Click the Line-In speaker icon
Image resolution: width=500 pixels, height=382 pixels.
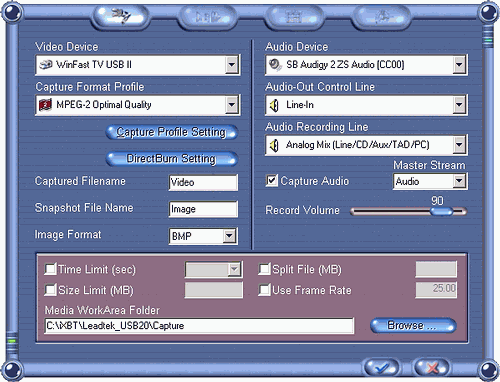coord(274,105)
